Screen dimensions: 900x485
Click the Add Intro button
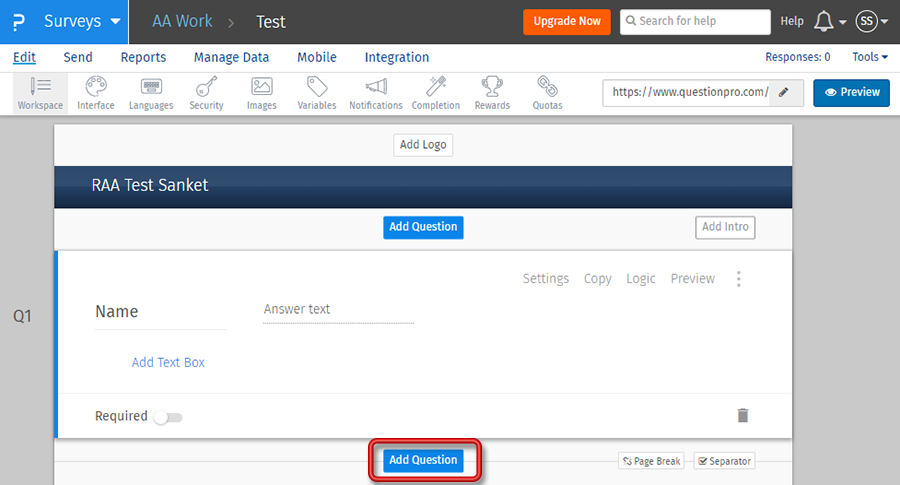coord(725,227)
